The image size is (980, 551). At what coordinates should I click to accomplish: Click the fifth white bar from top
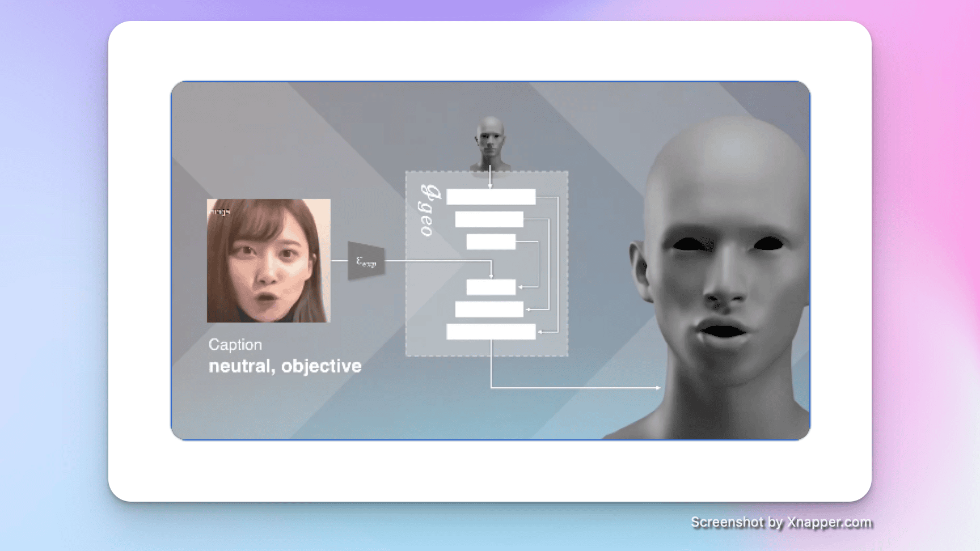click(489, 310)
